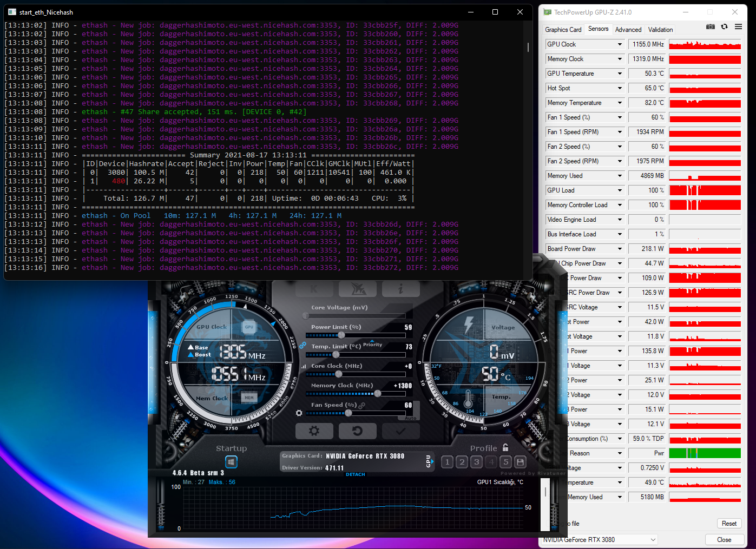Click the Priority marker under Temp. Limit

point(372,343)
